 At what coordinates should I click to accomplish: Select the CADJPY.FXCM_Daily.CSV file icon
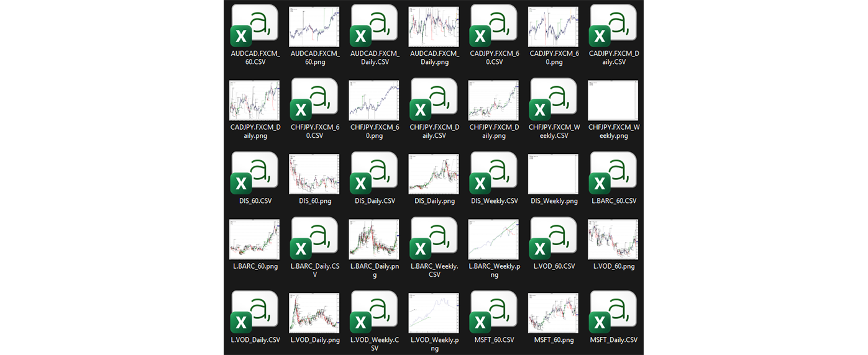[x=613, y=26]
